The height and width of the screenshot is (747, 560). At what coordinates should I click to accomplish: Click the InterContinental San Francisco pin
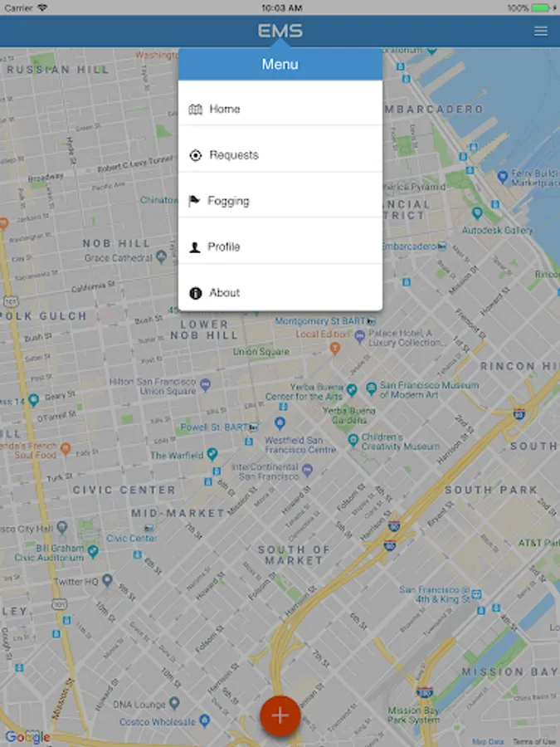point(308,471)
